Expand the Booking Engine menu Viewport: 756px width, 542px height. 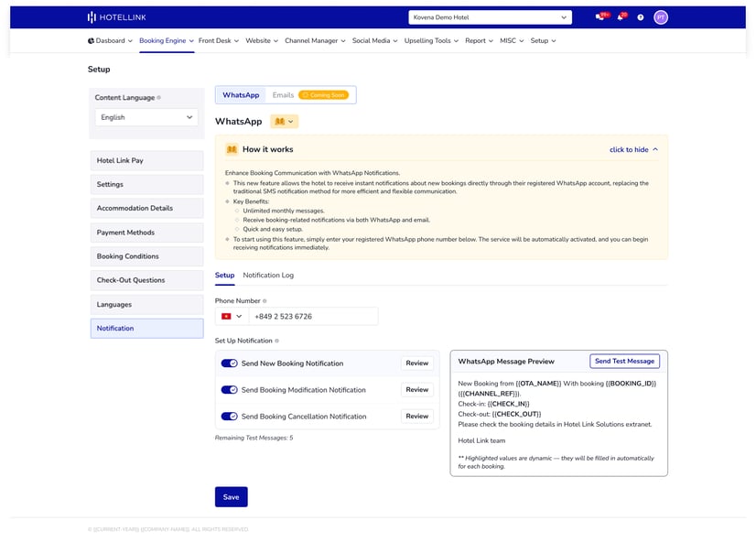pyautogui.click(x=167, y=41)
